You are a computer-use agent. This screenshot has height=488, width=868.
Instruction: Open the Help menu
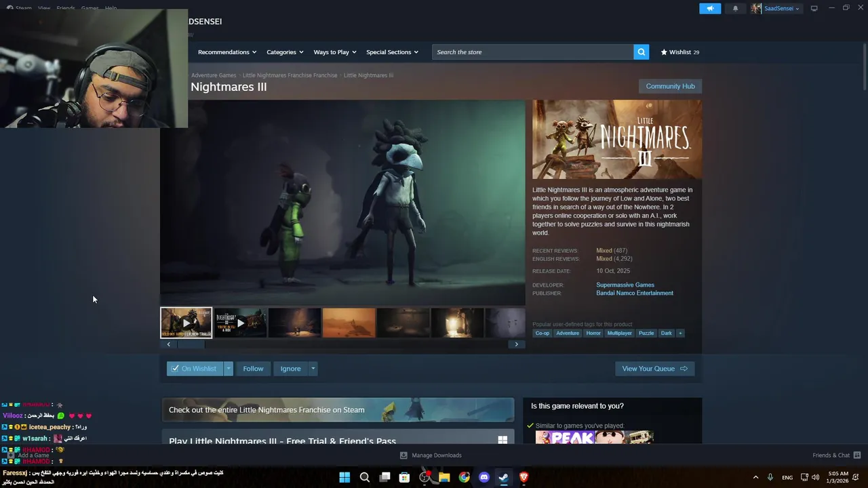tap(111, 8)
